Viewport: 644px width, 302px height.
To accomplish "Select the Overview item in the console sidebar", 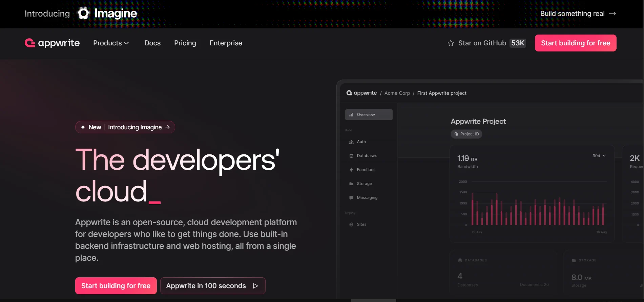I will pos(369,115).
